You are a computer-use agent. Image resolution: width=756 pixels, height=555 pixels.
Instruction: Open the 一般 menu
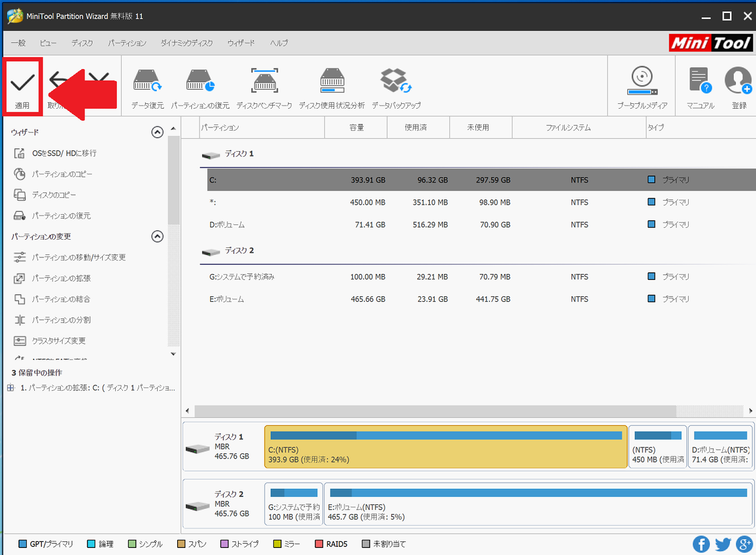point(18,43)
